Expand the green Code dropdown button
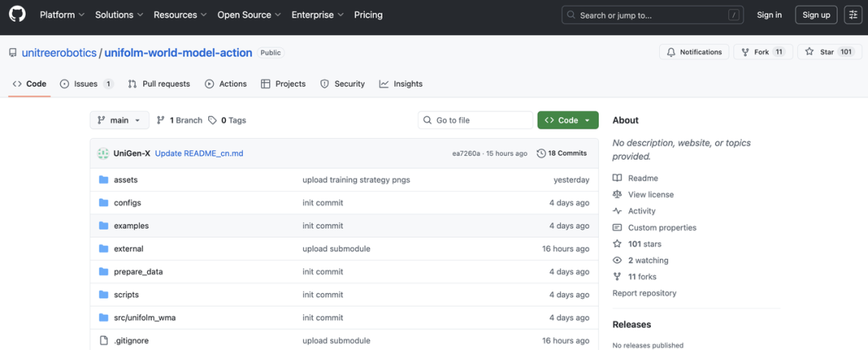Screen dimensions: 868x350 coord(567,120)
